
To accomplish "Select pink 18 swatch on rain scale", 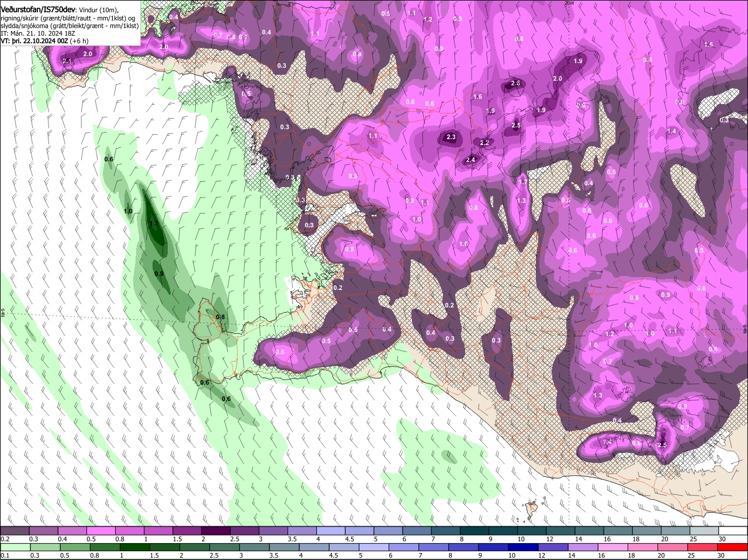I will [x=643, y=547].
